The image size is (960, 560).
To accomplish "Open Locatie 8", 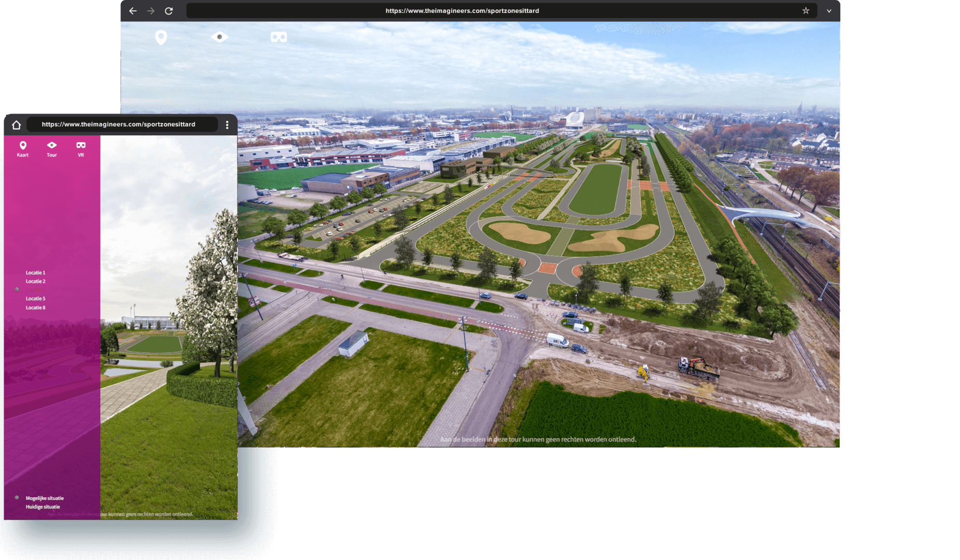I will tap(35, 307).
